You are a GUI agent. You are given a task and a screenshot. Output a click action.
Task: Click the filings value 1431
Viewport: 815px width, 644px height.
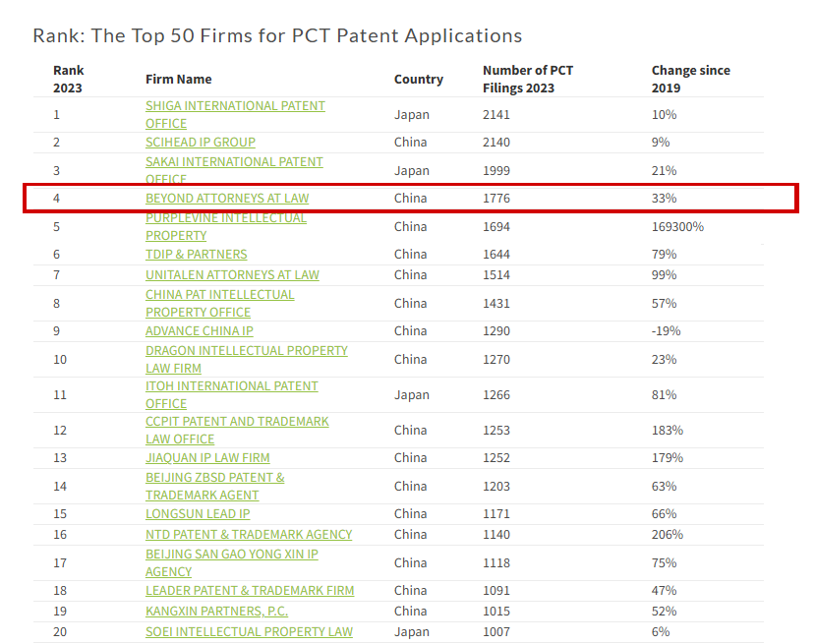[x=496, y=304]
